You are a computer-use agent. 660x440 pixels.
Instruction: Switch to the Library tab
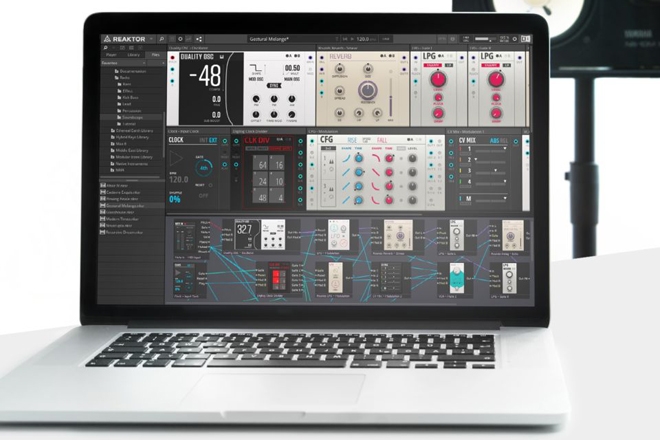[133, 55]
